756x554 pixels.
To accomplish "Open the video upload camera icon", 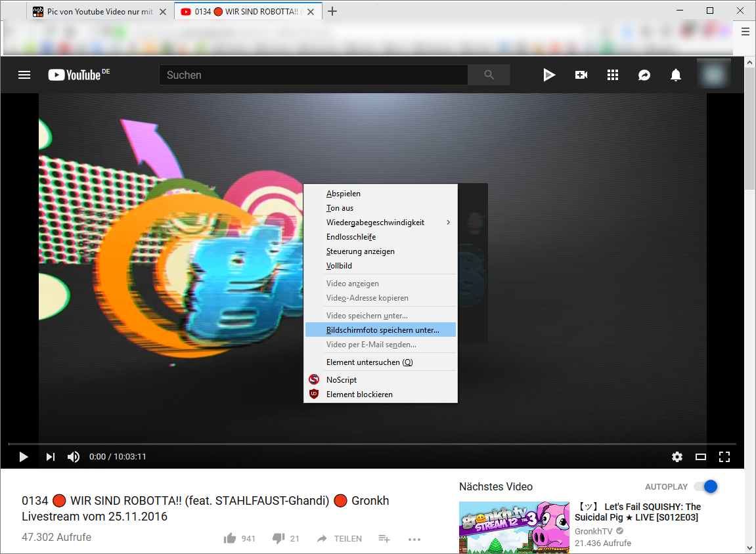I will 581,75.
